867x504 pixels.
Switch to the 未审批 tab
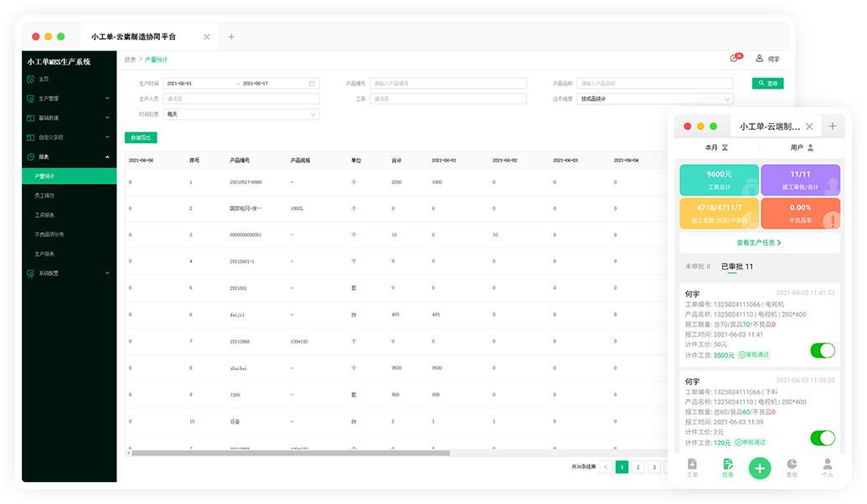point(697,266)
